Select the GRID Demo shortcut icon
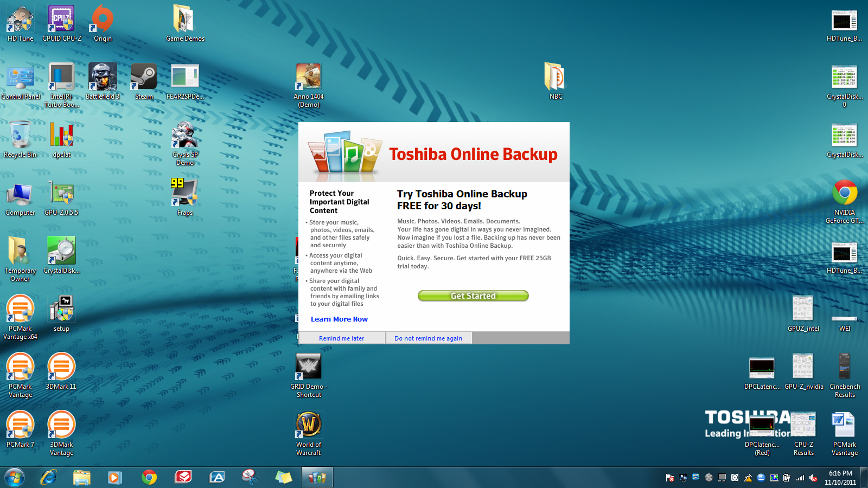 (309, 375)
